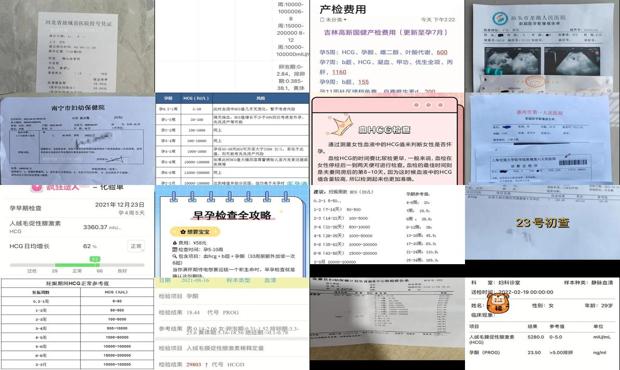Screen dimensions: 620x370
Task: Open the 23号初查 photo thumbnail
Action: [542, 222]
